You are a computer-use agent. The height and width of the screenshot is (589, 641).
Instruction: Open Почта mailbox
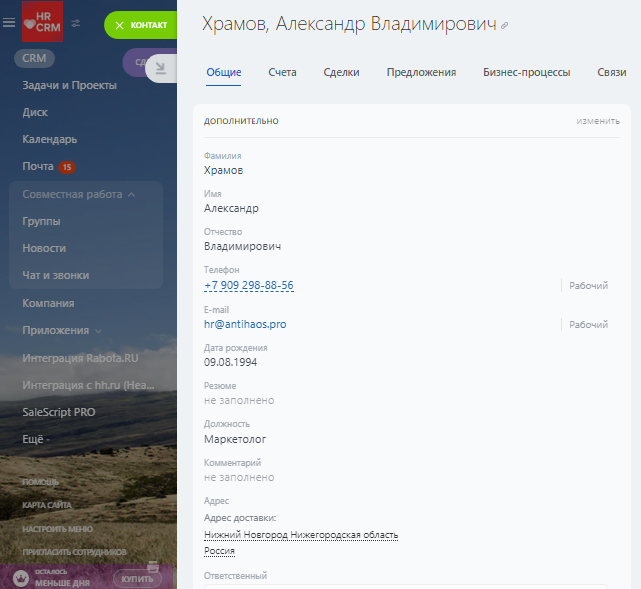(x=38, y=166)
